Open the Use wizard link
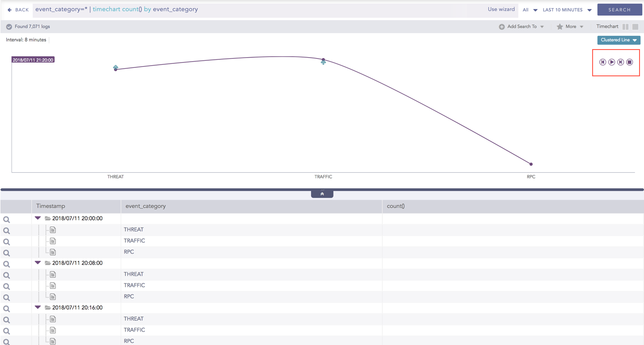The width and height of the screenshot is (644, 345). (x=501, y=9)
